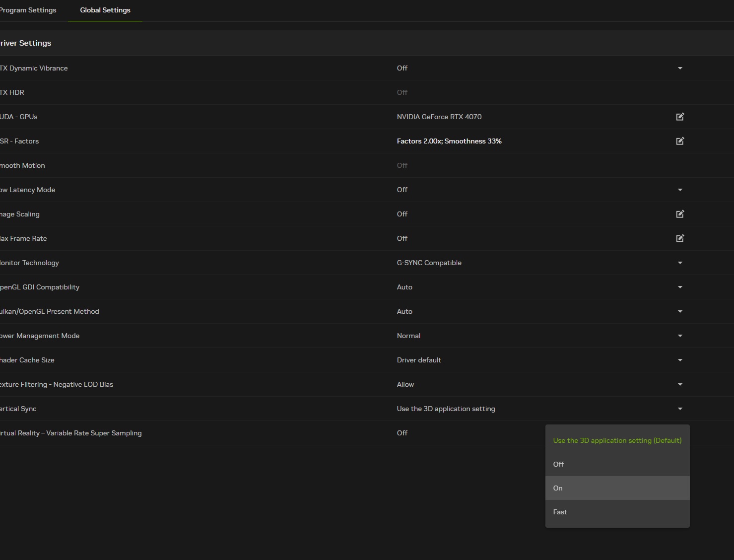This screenshot has width=734, height=560.
Task: Click Off value of Low Latency Mode
Action: 402,190
